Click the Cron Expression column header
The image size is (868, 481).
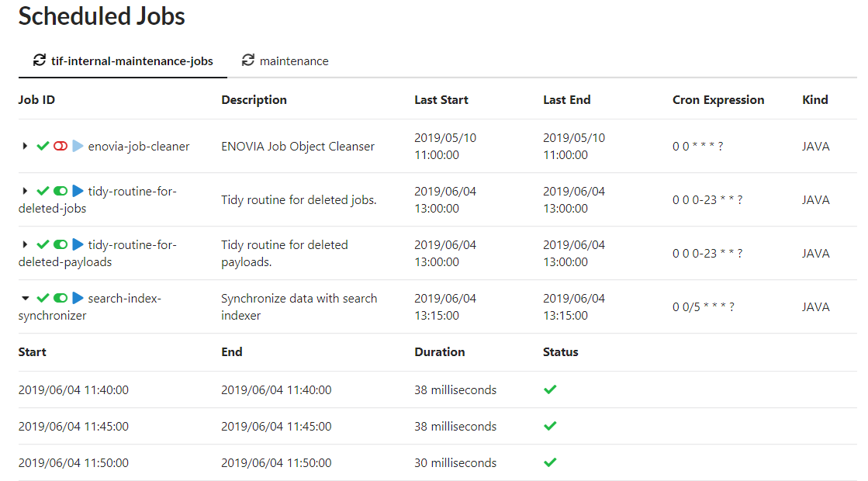click(718, 100)
